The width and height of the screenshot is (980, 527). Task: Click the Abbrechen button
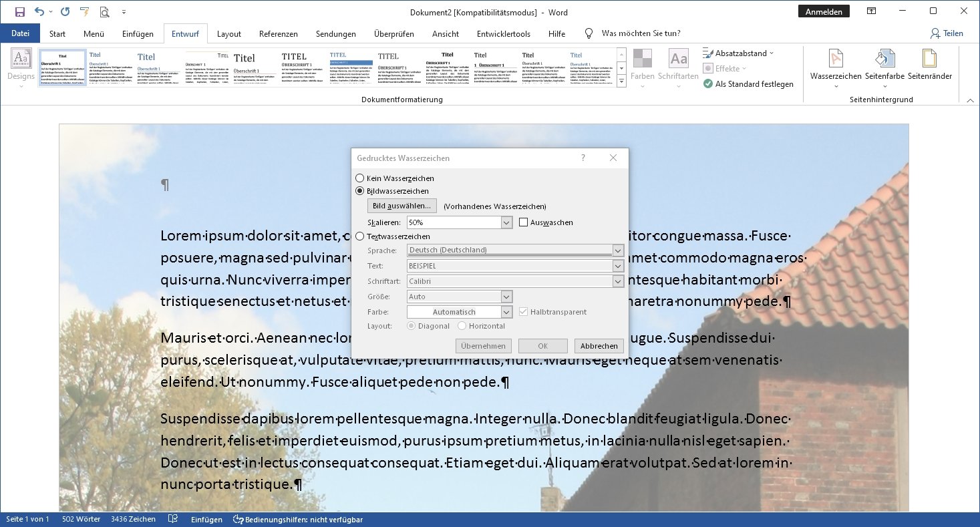coord(599,346)
